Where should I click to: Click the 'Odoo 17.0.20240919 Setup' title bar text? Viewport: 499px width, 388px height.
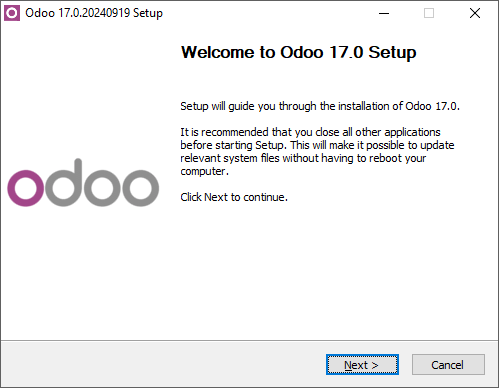[x=94, y=13]
